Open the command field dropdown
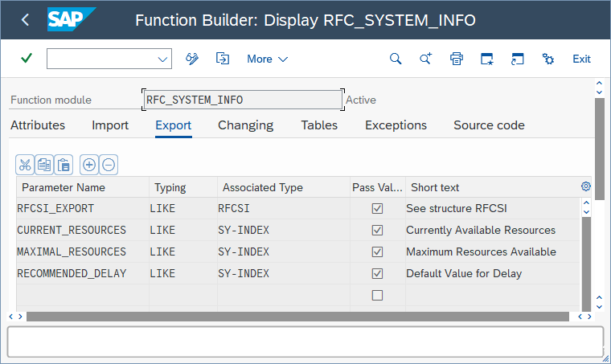Viewport: 611px width, 364px height. pyautogui.click(x=162, y=59)
